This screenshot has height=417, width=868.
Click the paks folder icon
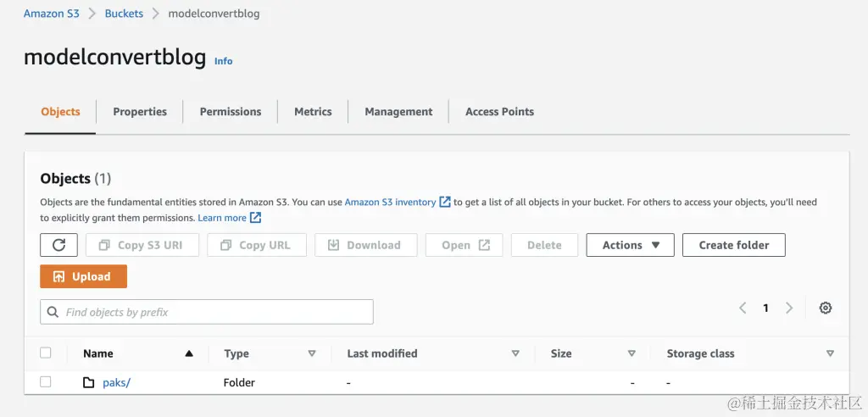(x=89, y=382)
